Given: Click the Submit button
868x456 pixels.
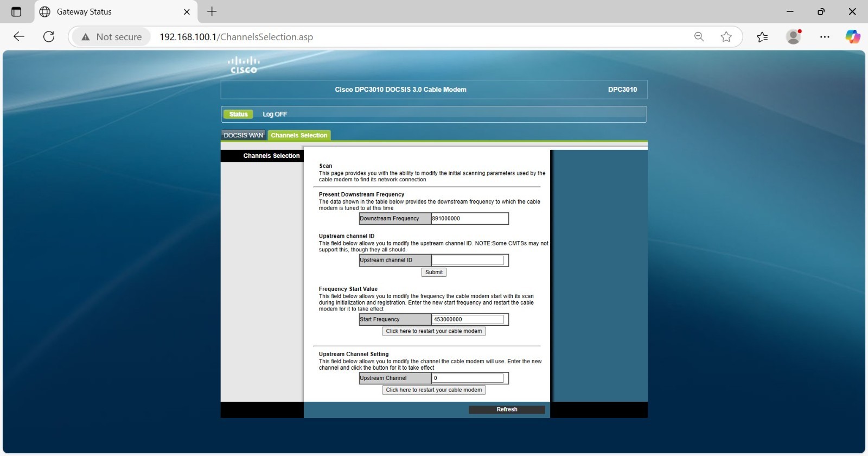Looking at the screenshot, I should [x=434, y=273].
